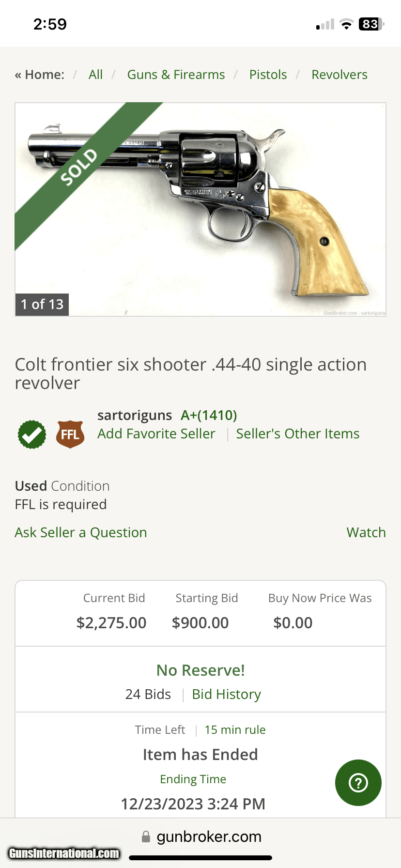Open the All breadcrumb category

(x=95, y=75)
